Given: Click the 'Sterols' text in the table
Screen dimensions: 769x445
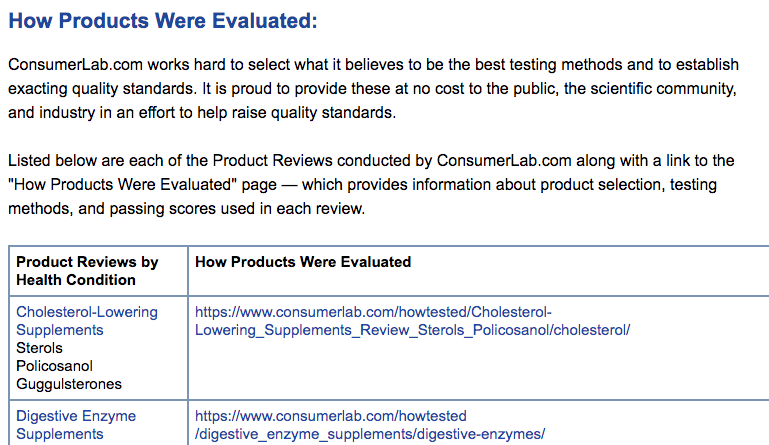Looking at the screenshot, I should pyautogui.click(x=39, y=348).
